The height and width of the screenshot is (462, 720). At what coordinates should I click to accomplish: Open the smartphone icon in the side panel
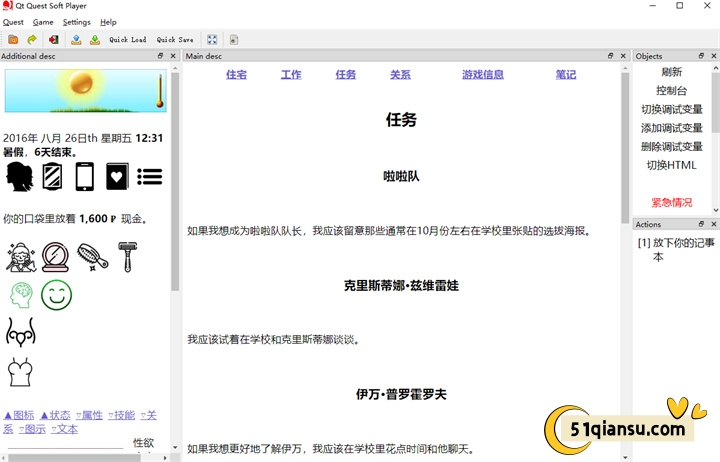click(x=84, y=177)
